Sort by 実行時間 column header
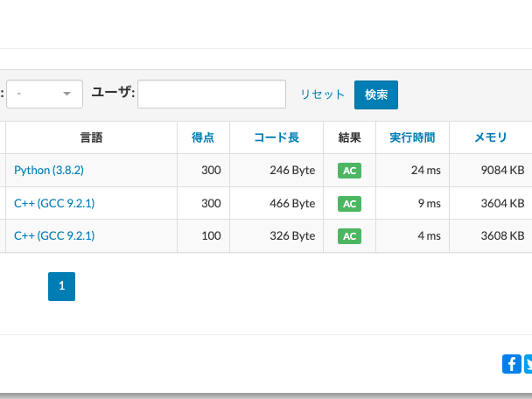The width and height of the screenshot is (532, 399). click(x=412, y=137)
